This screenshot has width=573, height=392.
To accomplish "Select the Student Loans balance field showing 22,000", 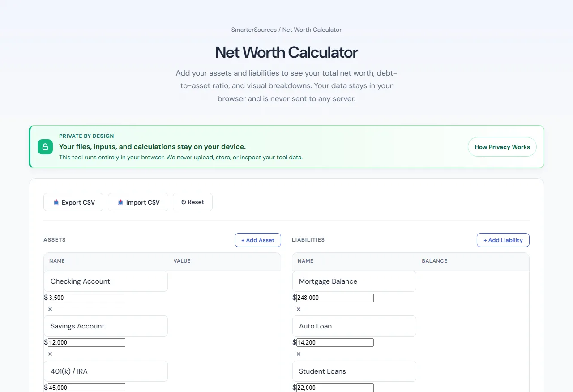I will tap(334, 388).
